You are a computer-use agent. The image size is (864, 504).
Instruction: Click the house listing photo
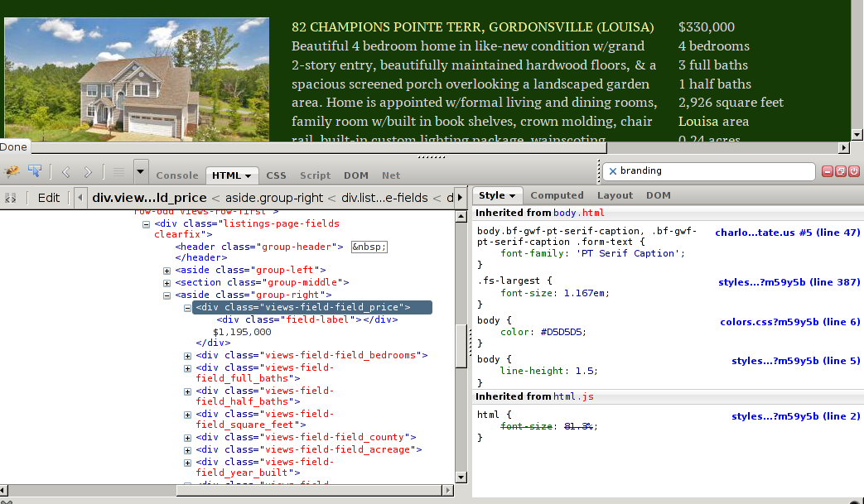click(x=137, y=79)
